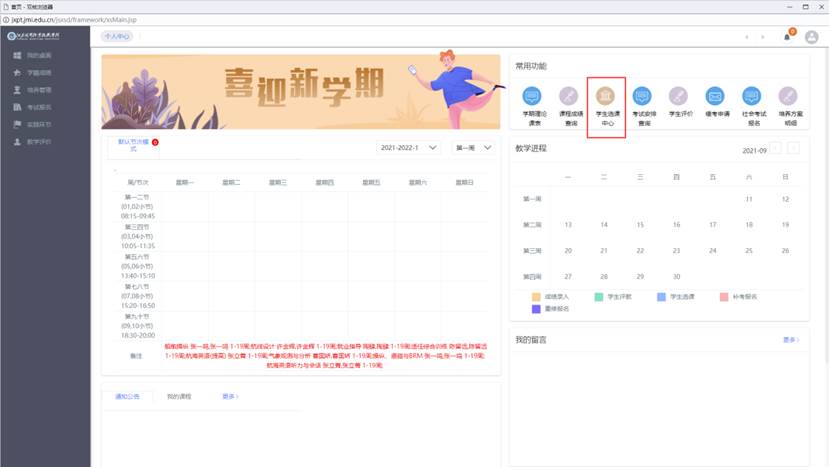Viewport: 829px width, 467px height.
Task: Open the 学生选课中心 icon
Action: click(605, 97)
